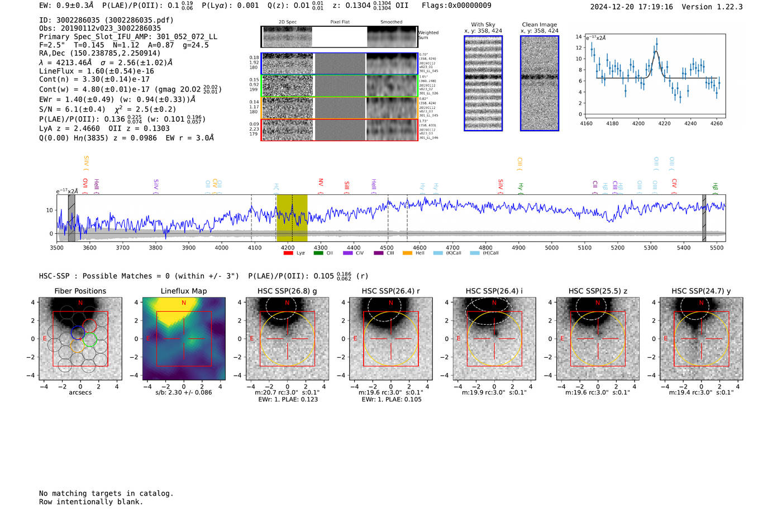The width and height of the screenshot is (782, 532).
Task: Click the red Lyα legend swatch
Action: (x=288, y=253)
